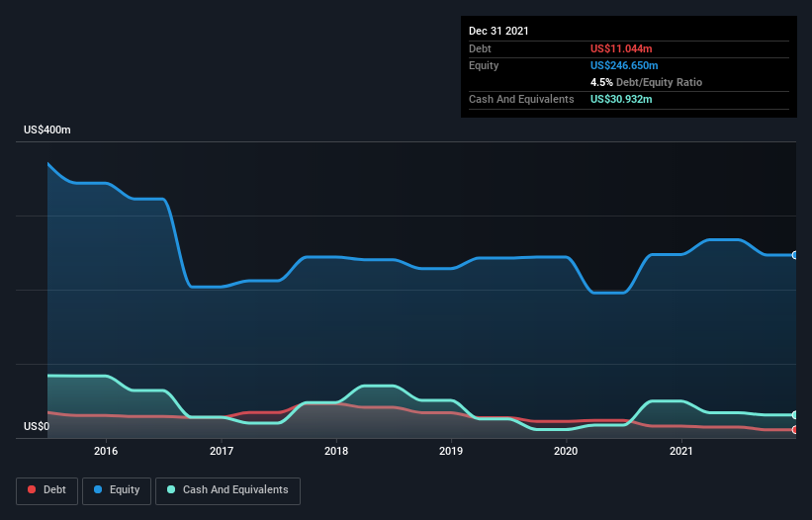Viewport: 812px width, 520px height.
Task: Click the US$246.650m equity value
Action: point(624,65)
